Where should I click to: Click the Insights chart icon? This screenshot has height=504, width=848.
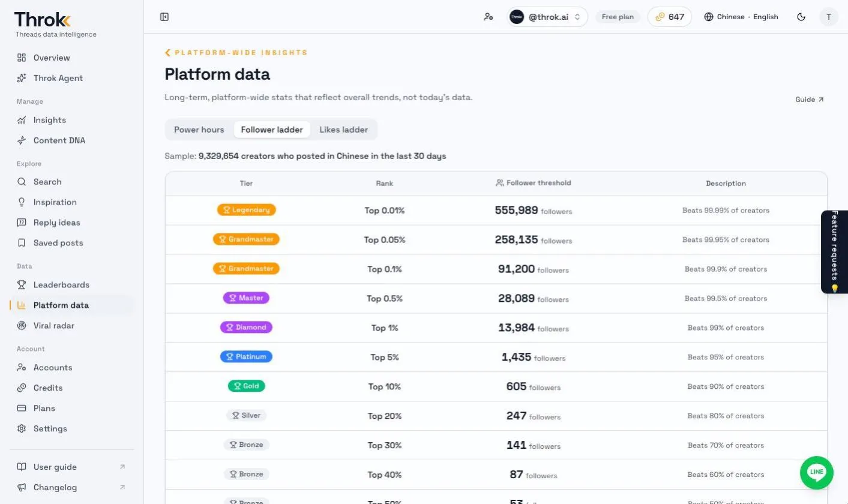click(x=22, y=120)
